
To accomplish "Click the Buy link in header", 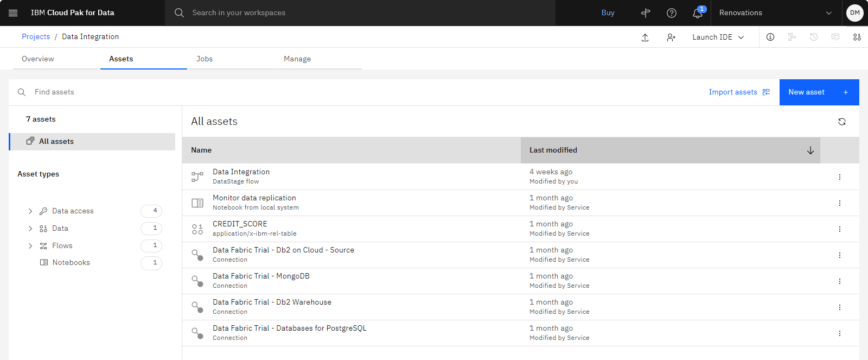I will [x=608, y=13].
